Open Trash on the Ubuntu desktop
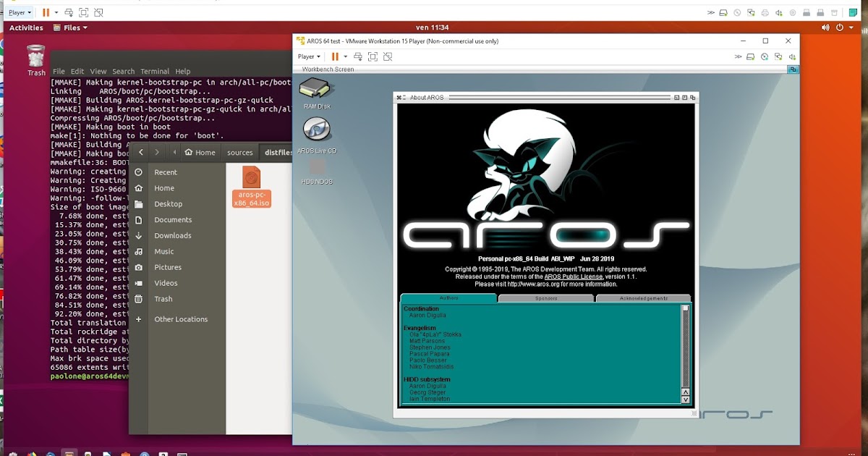This screenshot has height=456, width=868. (35, 58)
